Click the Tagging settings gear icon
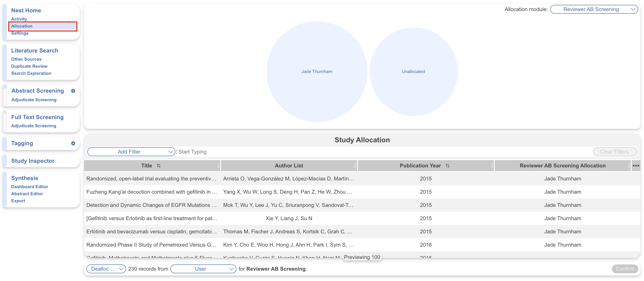 pyautogui.click(x=73, y=143)
